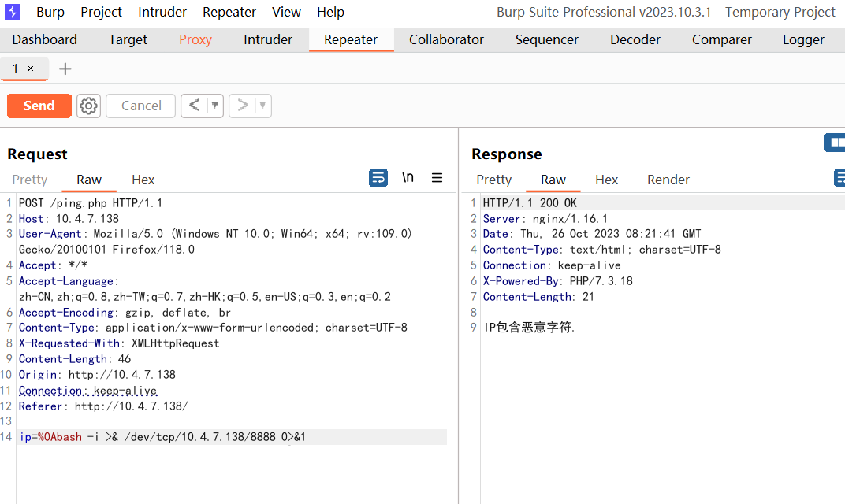Select the Repeater tool tab
The image size is (845, 504).
click(351, 39)
